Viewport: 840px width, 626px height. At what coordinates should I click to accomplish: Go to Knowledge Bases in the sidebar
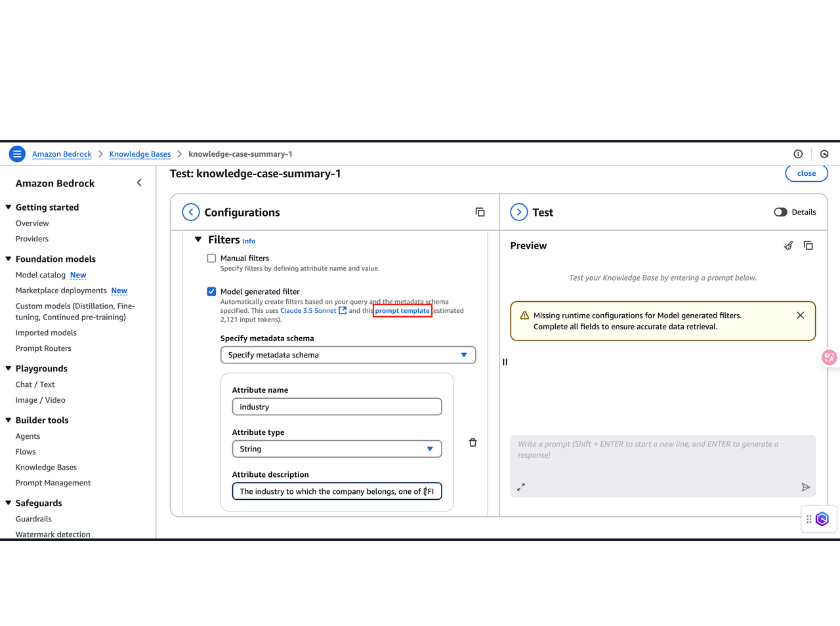click(x=46, y=467)
